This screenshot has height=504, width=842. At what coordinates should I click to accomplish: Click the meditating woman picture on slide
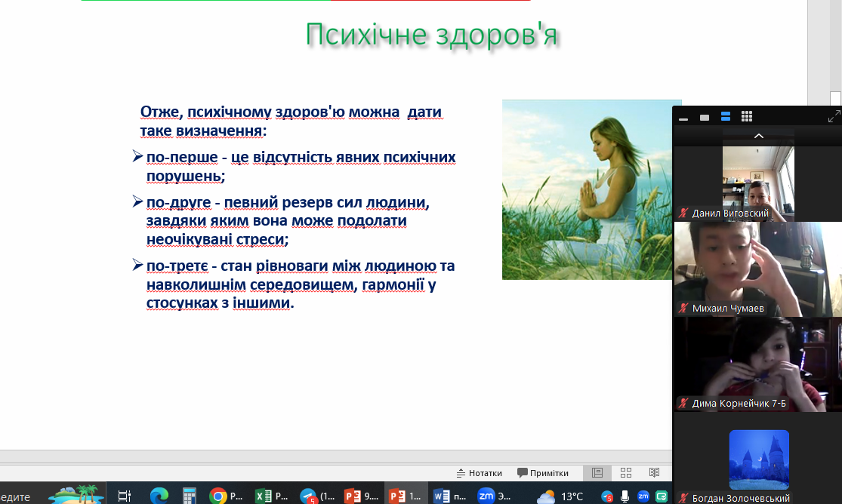tap(587, 189)
